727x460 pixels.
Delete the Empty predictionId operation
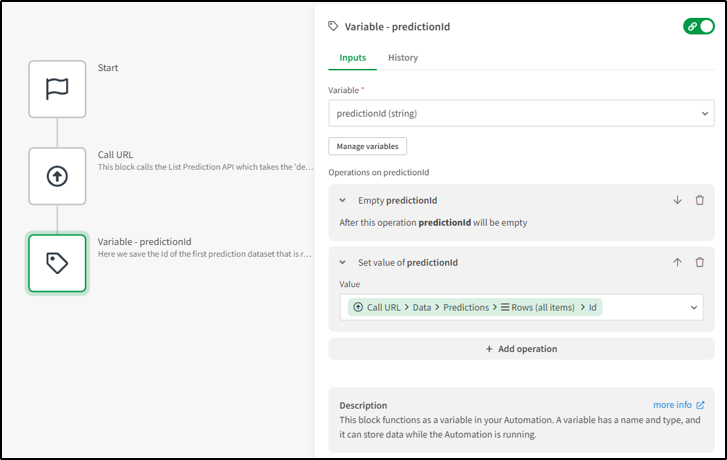pos(700,200)
